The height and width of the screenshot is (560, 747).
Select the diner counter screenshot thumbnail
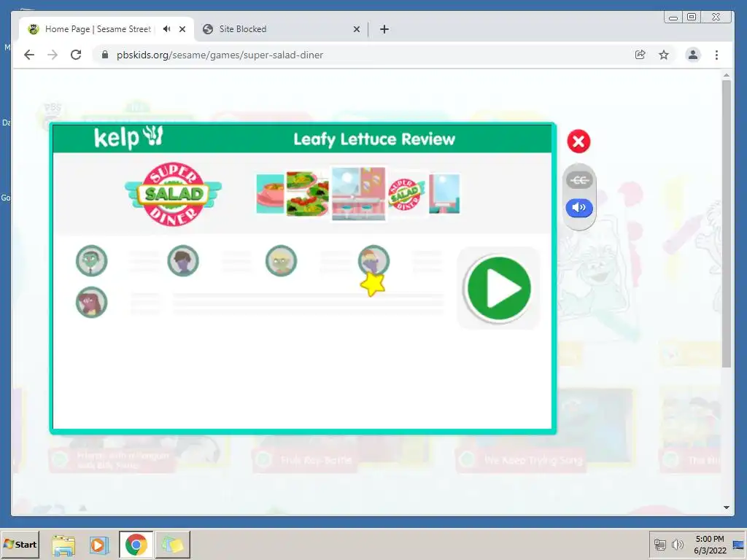(x=359, y=193)
